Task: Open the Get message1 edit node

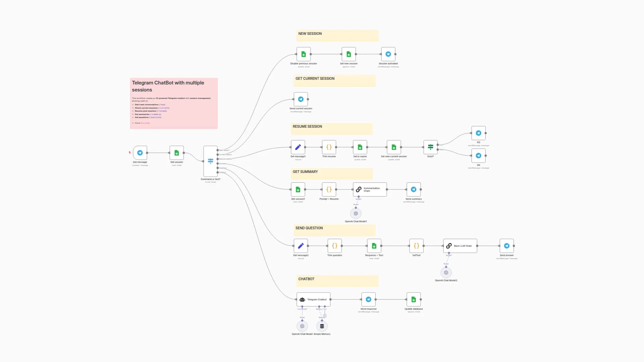Action: point(298,147)
